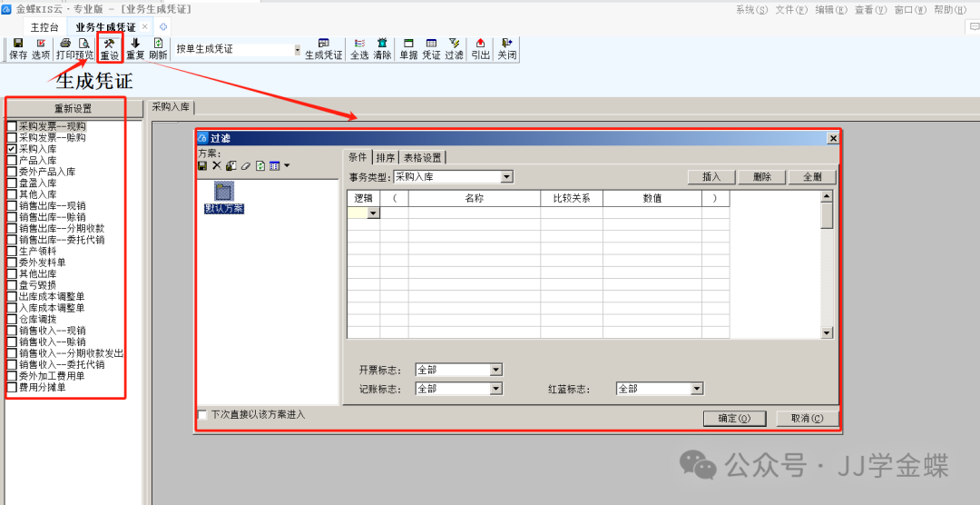
Task: Open the 红蓝标志 dropdown
Action: pos(696,389)
